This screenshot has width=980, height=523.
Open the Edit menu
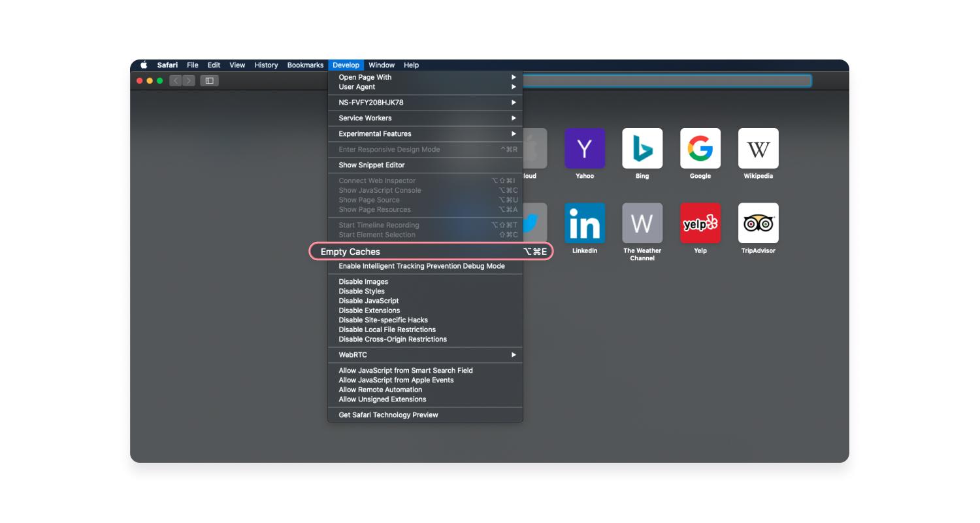tap(214, 65)
